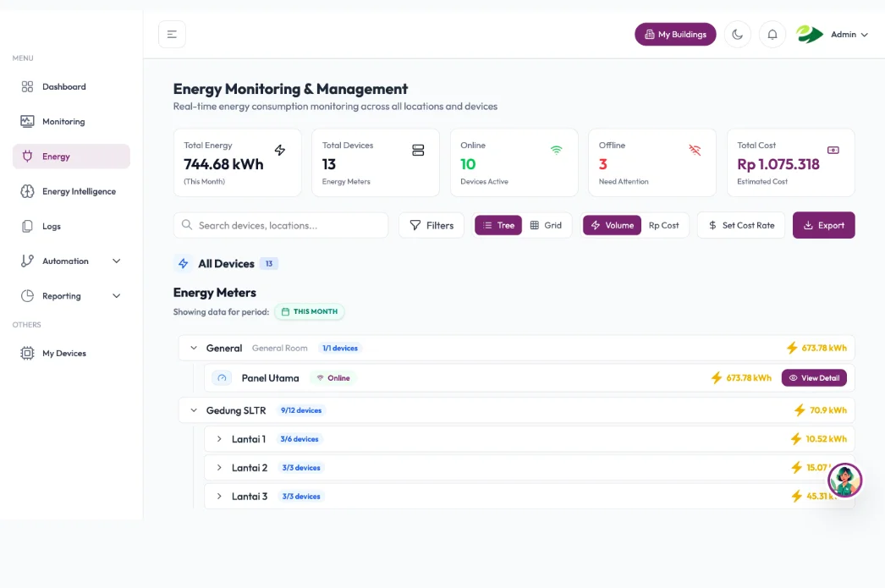
Task: View Detail for Panel Utama
Action: point(814,378)
